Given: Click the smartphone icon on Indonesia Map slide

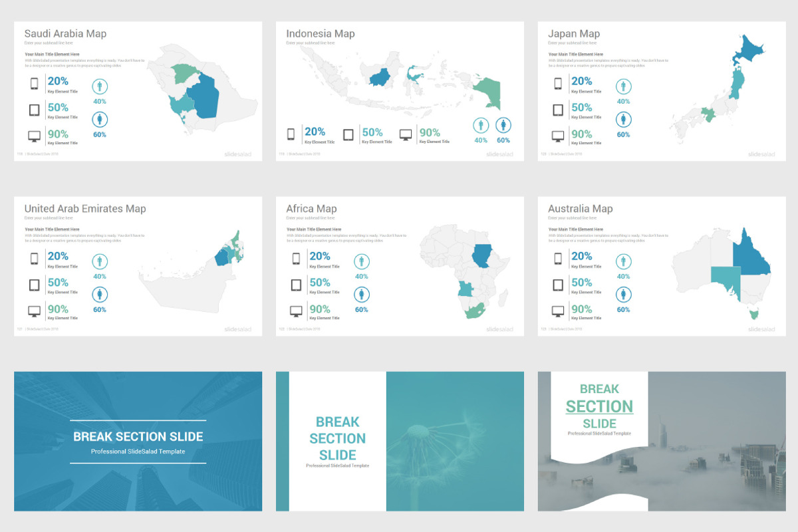Looking at the screenshot, I should point(291,134).
